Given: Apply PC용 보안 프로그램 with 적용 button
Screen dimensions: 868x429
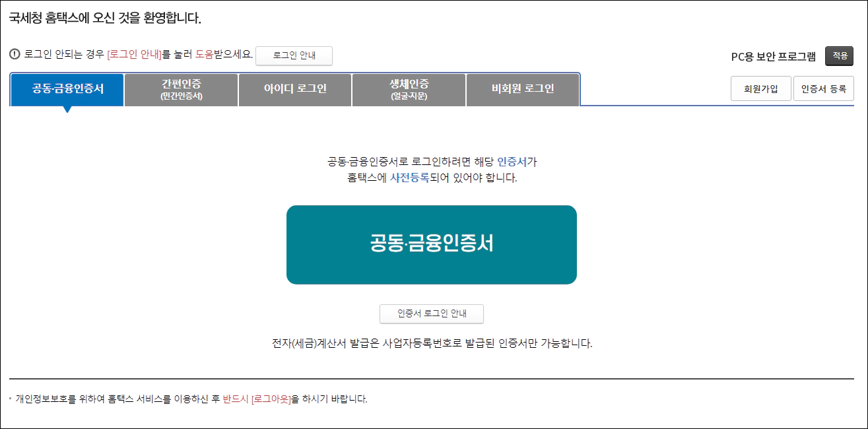Looking at the screenshot, I should click(x=840, y=56).
